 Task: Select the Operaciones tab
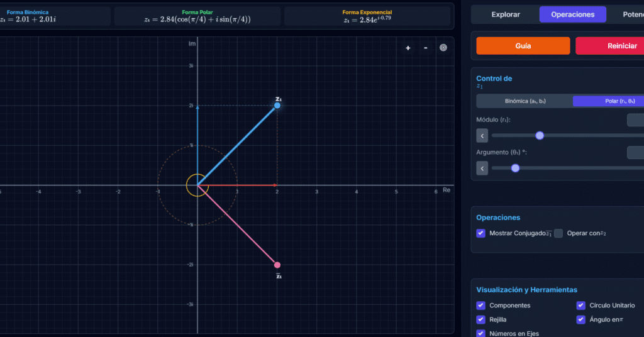(x=572, y=14)
